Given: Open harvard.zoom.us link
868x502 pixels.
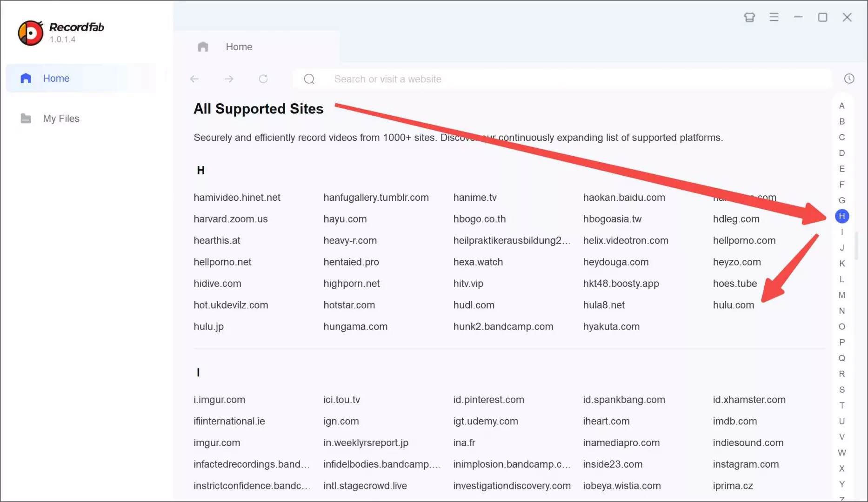Looking at the screenshot, I should [231, 219].
